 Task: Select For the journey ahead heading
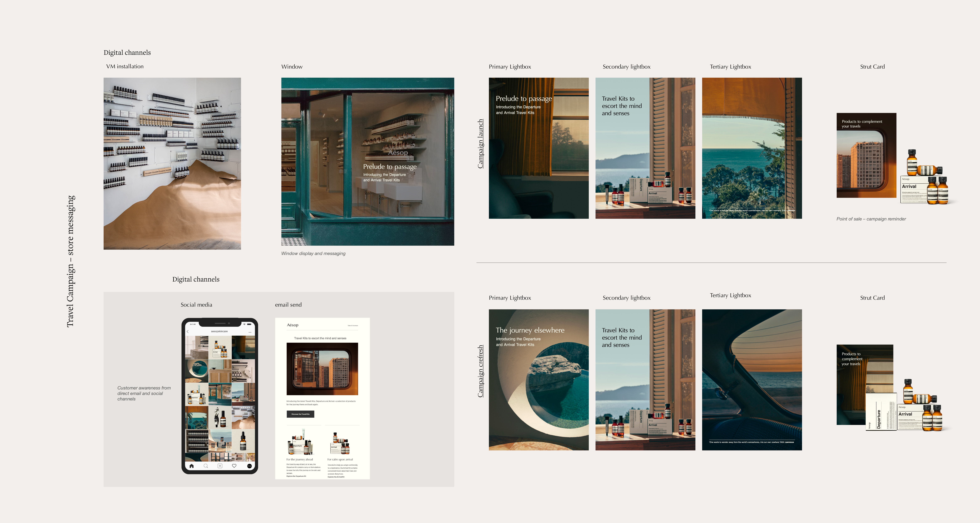point(300,459)
